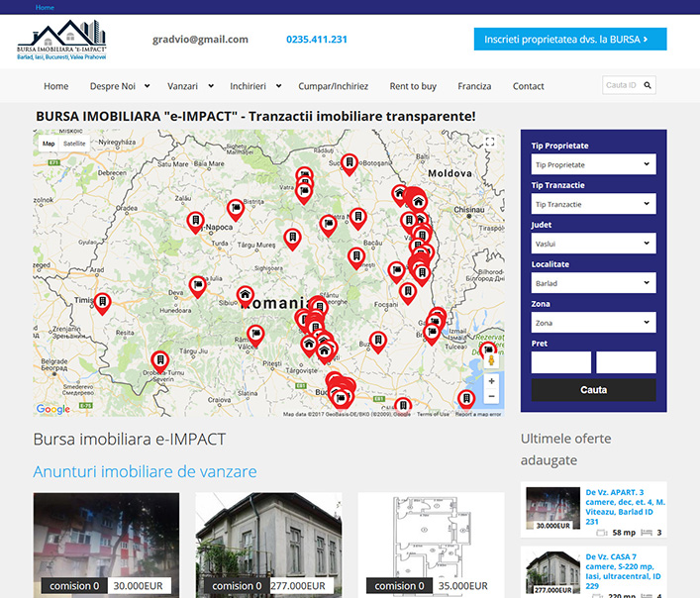Click the map marker below Targu Mures
Viewport: 700px width, 598px height.
click(x=292, y=240)
